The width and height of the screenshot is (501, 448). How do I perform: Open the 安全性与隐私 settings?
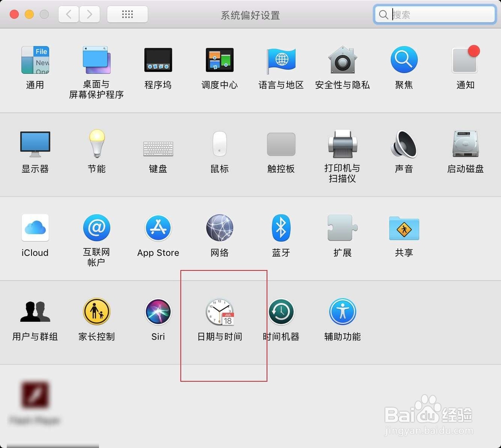pos(342,60)
